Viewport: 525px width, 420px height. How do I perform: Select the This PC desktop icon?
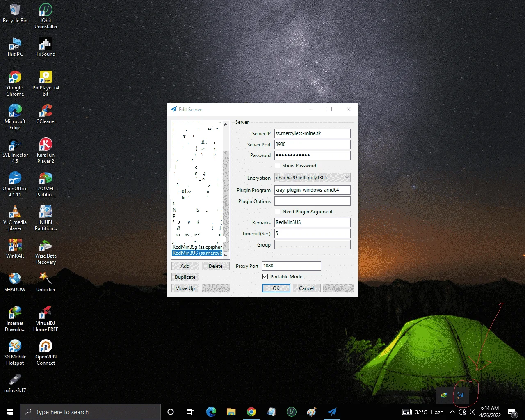tap(15, 47)
